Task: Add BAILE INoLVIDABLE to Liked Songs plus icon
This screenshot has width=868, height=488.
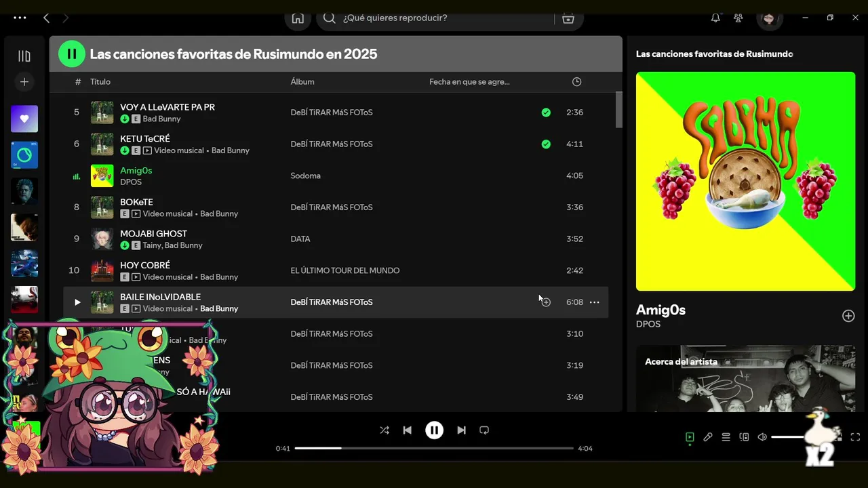Action: [x=546, y=302]
